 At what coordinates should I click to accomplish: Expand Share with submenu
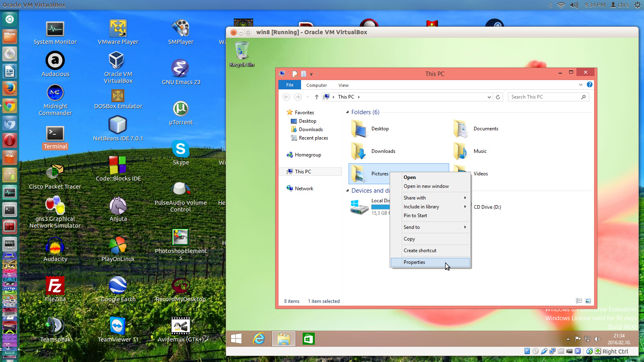coord(430,198)
